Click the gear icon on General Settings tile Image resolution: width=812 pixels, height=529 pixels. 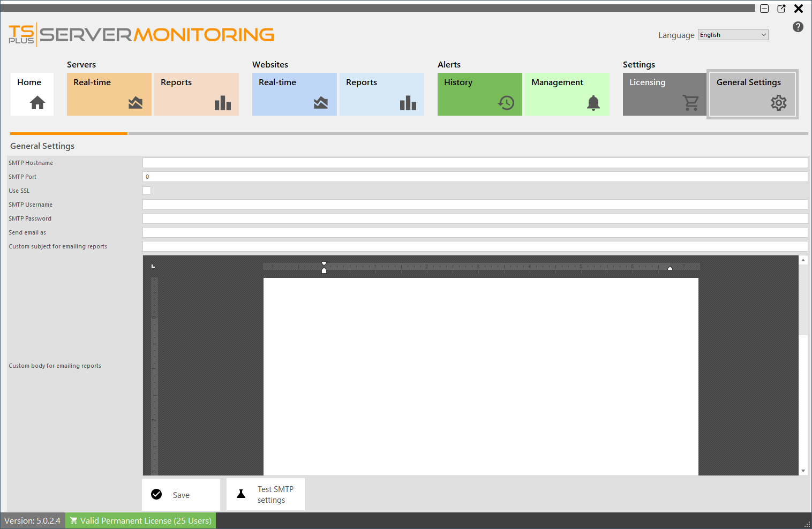(778, 103)
